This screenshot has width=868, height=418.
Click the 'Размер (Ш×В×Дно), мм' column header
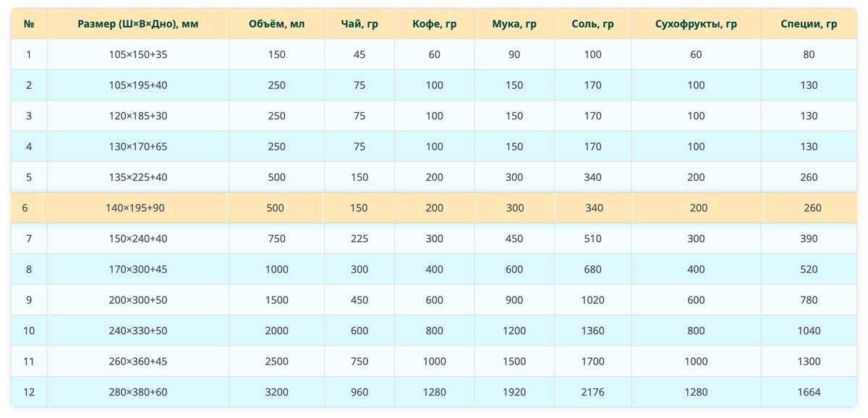point(138,24)
